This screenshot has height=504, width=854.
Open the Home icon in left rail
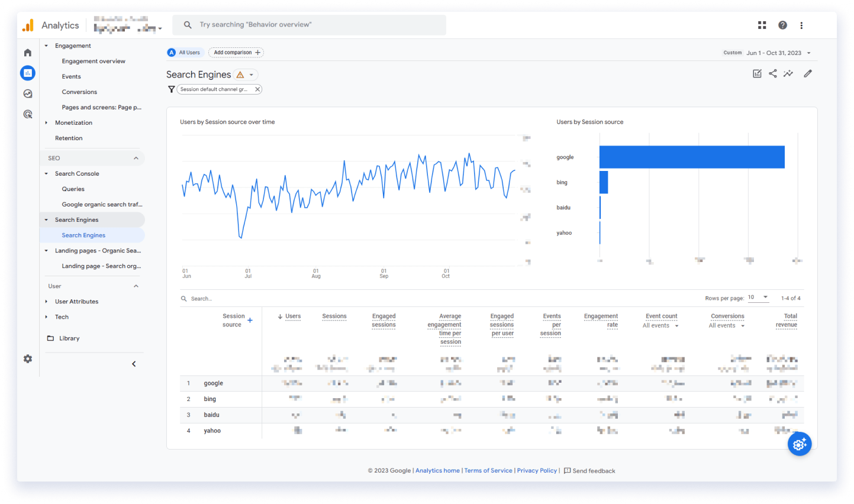pyautogui.click(x=28, y=53)
